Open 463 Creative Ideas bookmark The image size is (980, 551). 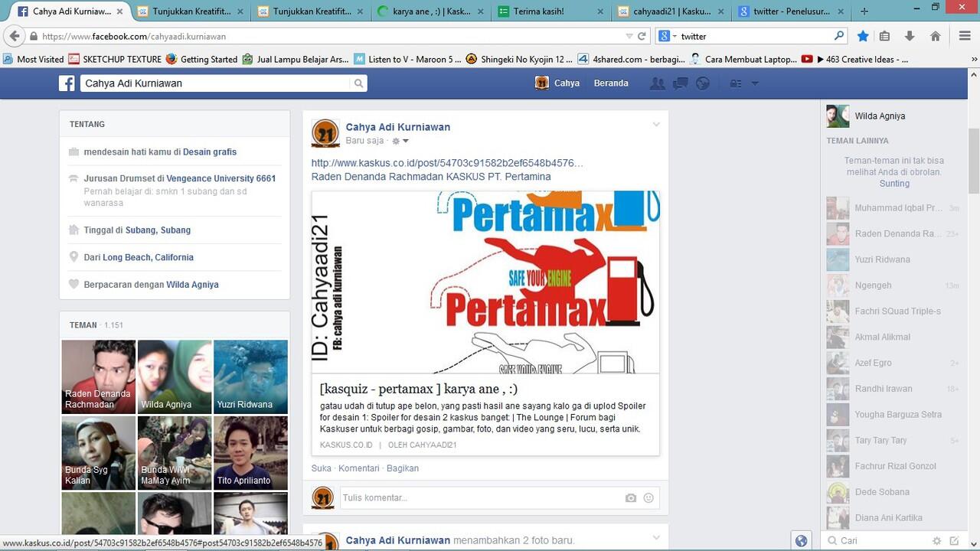[855, 59]
